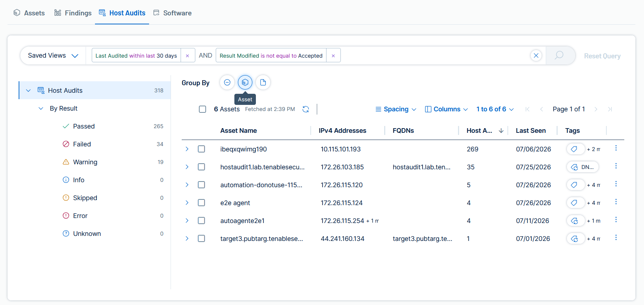Check the box for target3.pubtarg.tenablese...
Viewport: 644px width, 305px height.
pyautogui.click(x=201, y=238)
